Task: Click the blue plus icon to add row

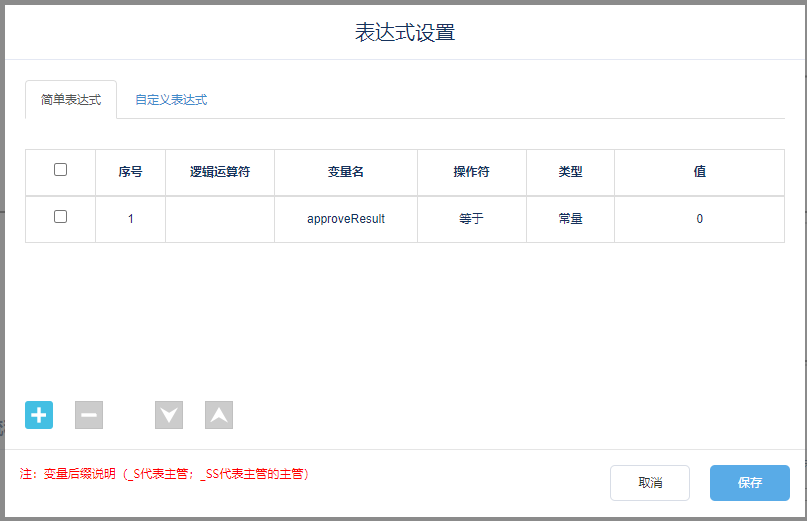Action: 39,415
